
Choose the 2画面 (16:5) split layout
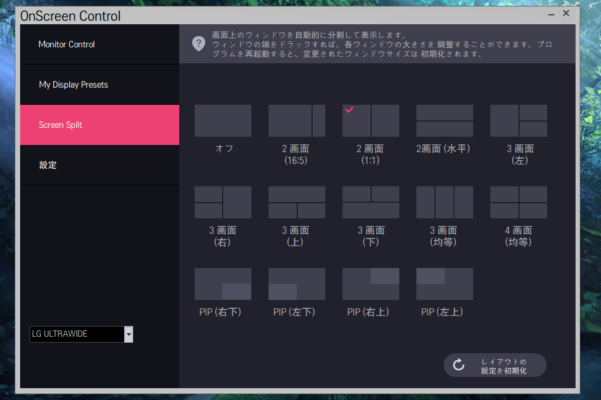tap(297, 121)
